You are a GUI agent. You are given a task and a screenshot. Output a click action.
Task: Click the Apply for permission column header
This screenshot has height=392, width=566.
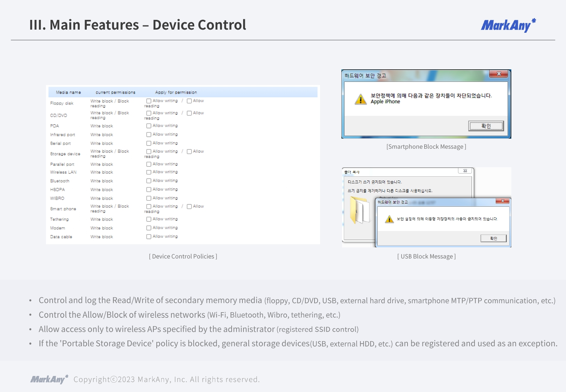tap(176, 92)
